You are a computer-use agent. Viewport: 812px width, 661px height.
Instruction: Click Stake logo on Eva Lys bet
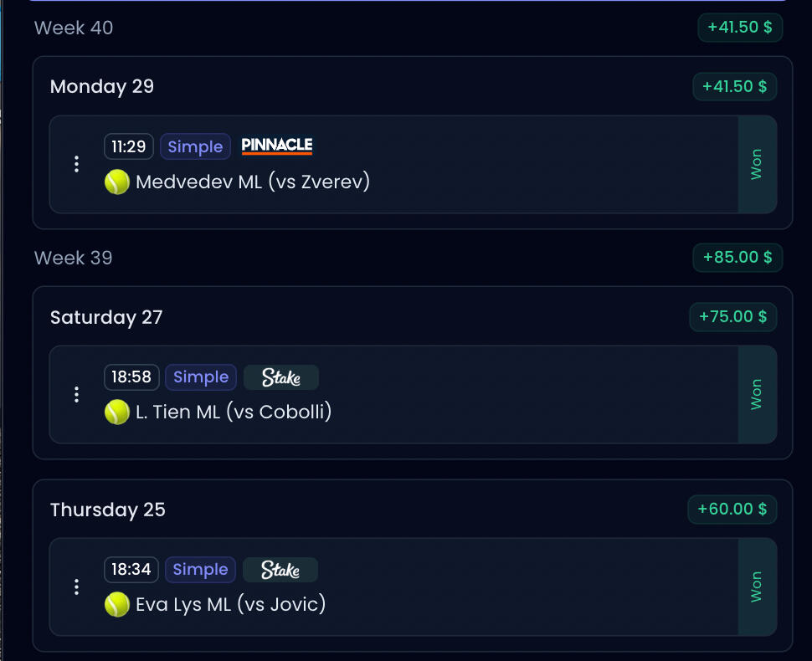(280, 570)
